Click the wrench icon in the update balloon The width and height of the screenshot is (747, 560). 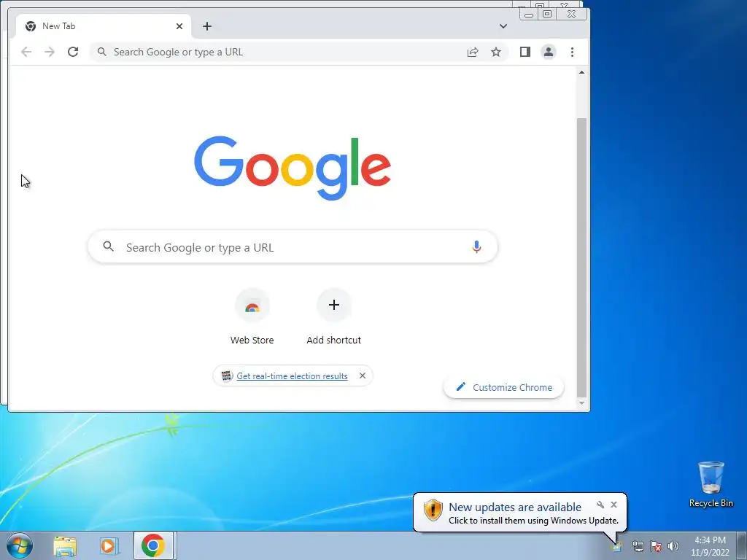point(600,505)
